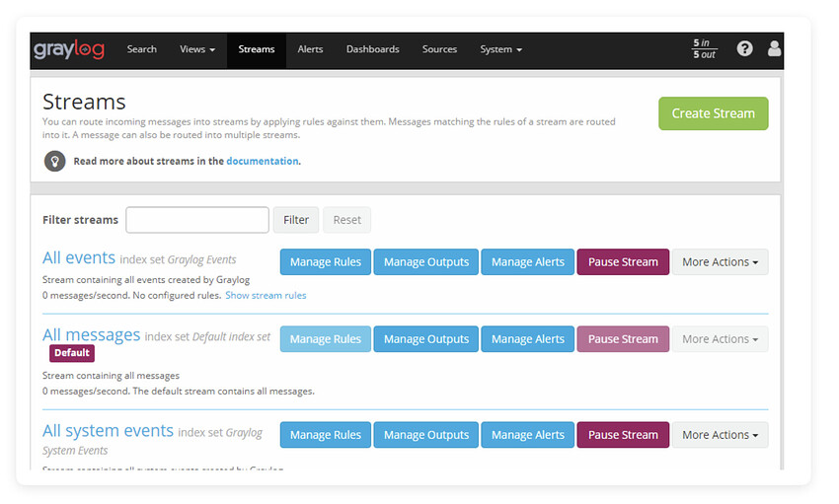The width and height of the screenshot is (839, 504).
Task: Manage Outputs for All system events
Action: 426,435
